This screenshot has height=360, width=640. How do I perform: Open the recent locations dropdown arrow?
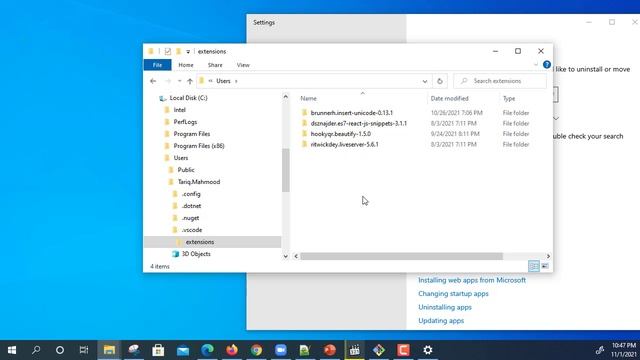coord(179,81)
